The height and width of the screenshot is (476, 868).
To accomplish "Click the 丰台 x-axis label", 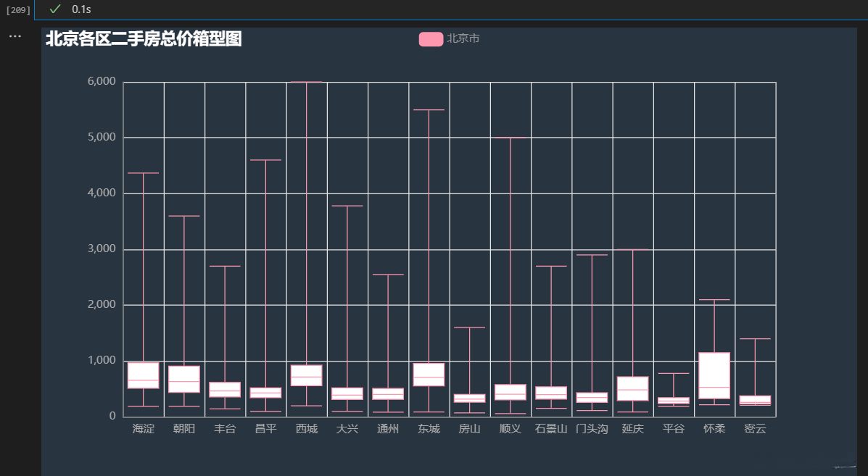I will pyautogui.click(x=225, y=428).
